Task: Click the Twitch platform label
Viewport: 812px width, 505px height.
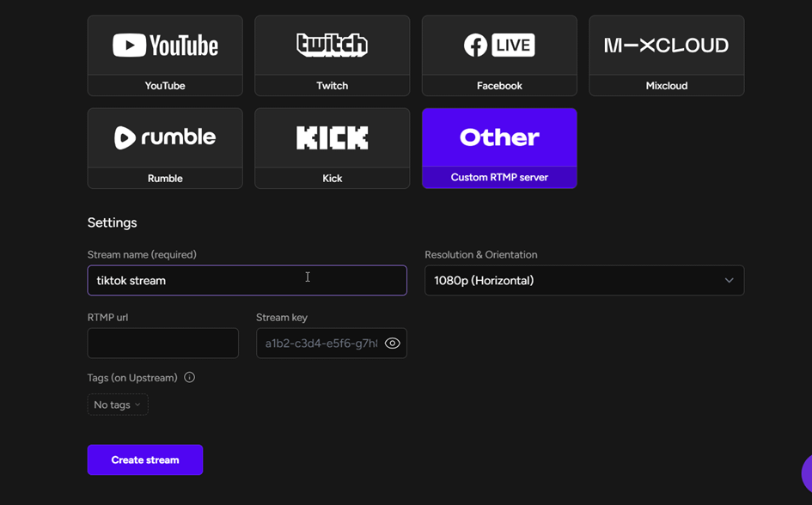Action: pyautogui.click(x=332, y=85)
